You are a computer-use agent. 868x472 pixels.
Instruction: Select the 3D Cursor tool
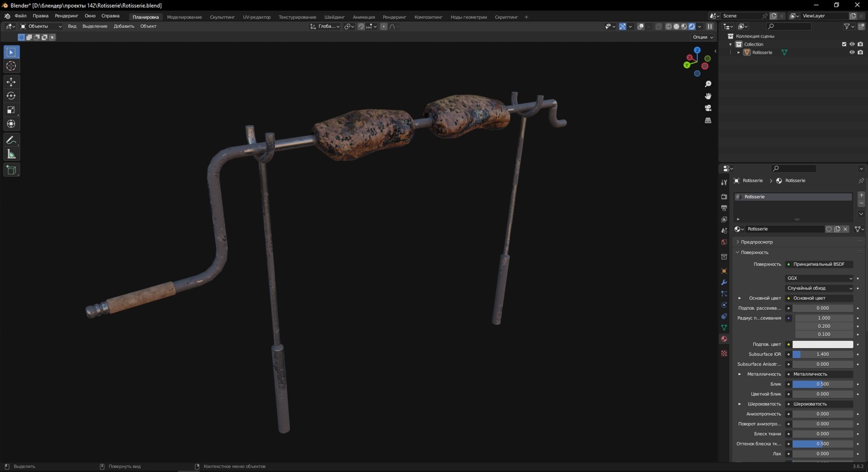pyautogui.click(x=11, y=66)
